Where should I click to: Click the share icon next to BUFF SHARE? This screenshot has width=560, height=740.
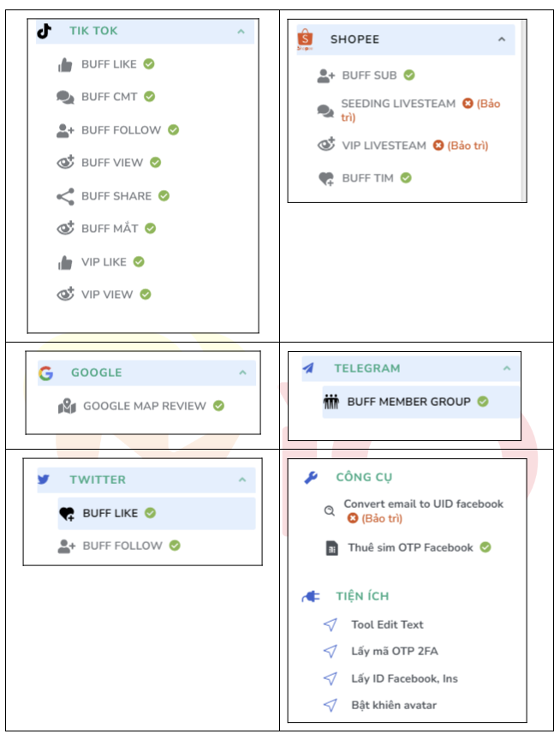point(66,196)
